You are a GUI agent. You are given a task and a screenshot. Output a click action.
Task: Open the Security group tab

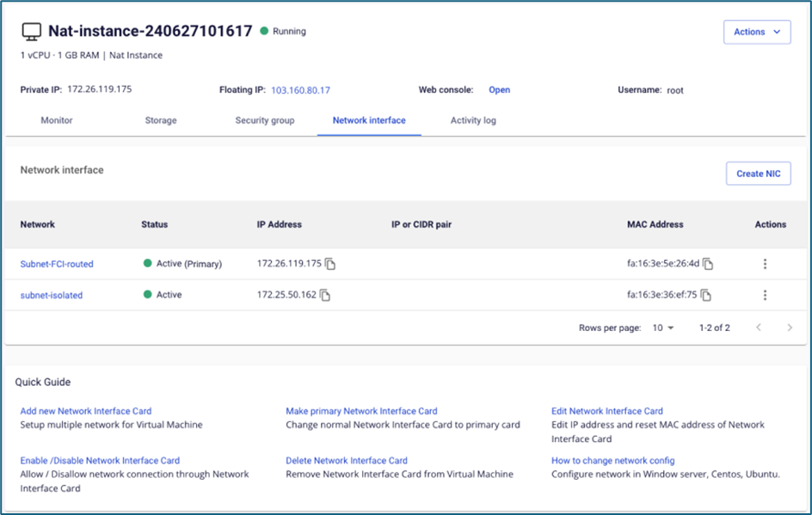(x=265, y=120)
